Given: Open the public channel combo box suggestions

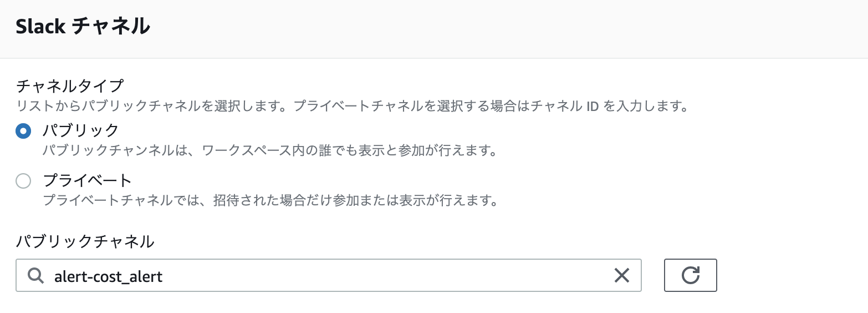Looking at the screenshot, I should click(329, 275).
